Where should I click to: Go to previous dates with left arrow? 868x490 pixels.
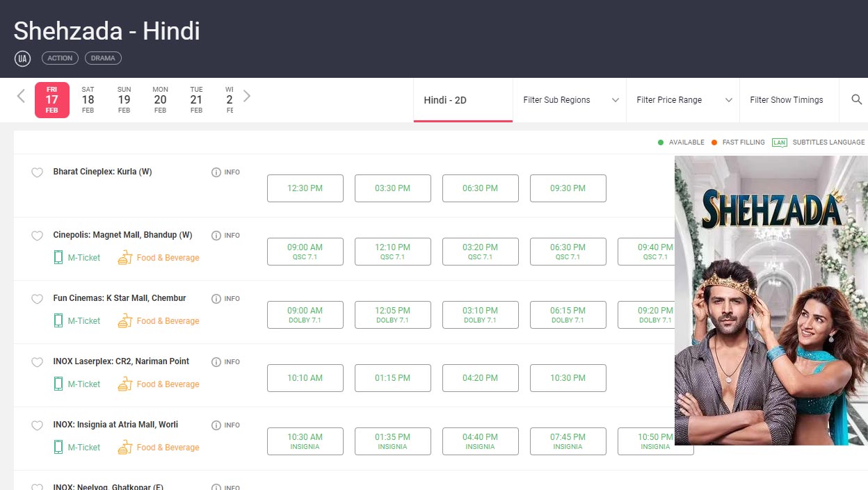tap(21, 96)
